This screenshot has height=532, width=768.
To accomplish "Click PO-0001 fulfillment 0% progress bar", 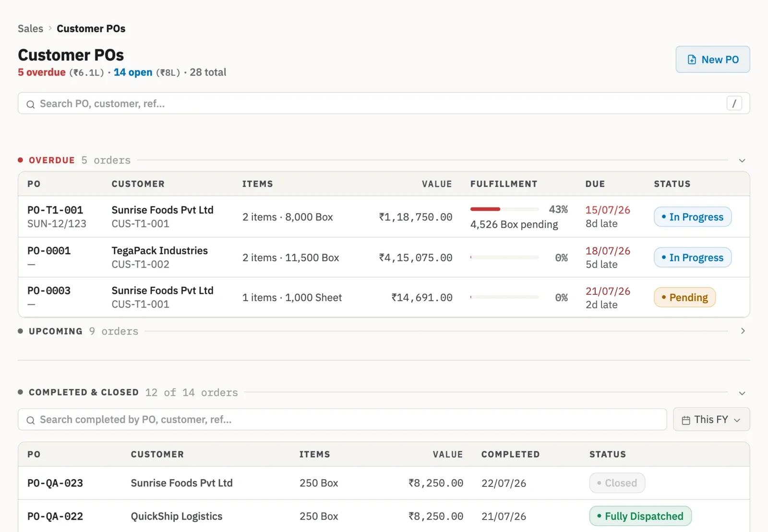I will pyautogui.click(x=504, y=257).
